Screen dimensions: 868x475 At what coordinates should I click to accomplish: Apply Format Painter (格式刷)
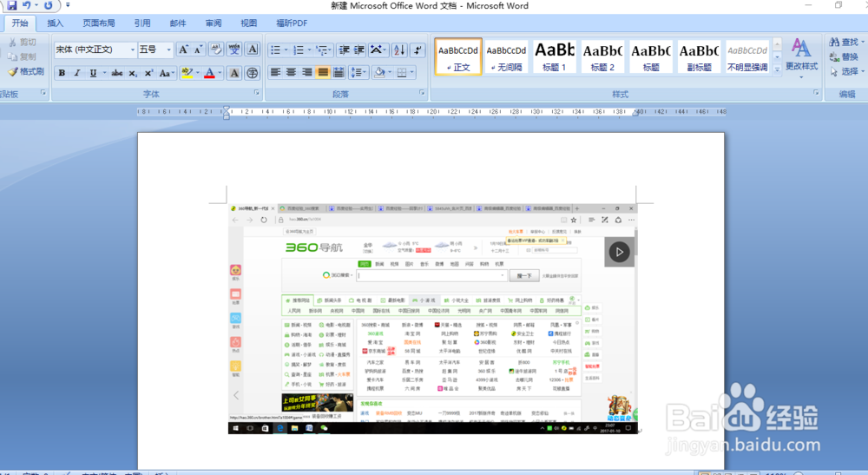[26, 71]
